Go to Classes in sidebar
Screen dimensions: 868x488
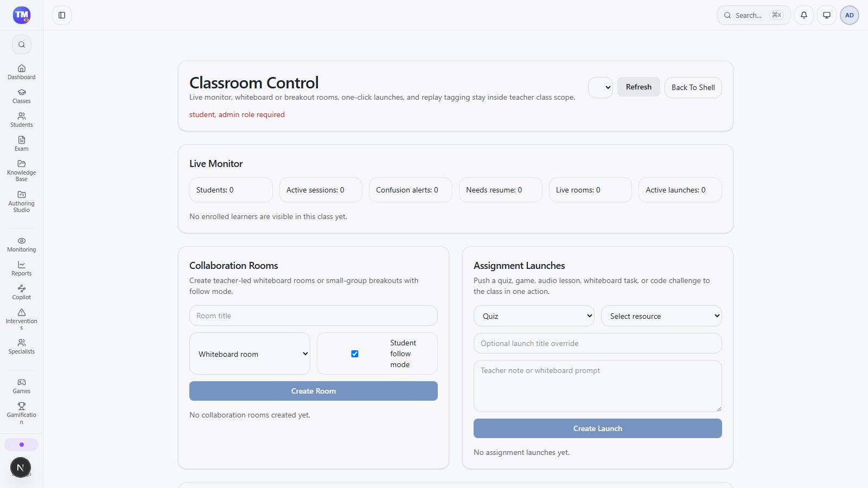coord(22,95)
